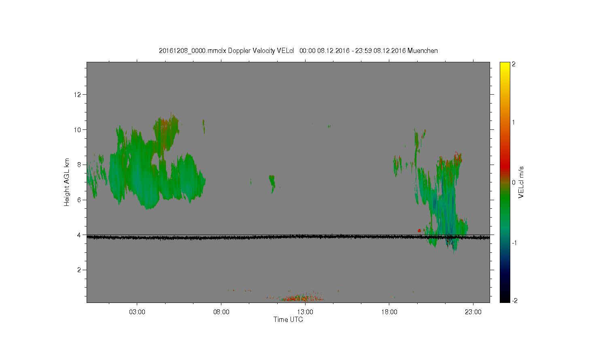
Task: Select the "Height AGL km" axis label
Action: pyautogui.click(x=67, y=182)
